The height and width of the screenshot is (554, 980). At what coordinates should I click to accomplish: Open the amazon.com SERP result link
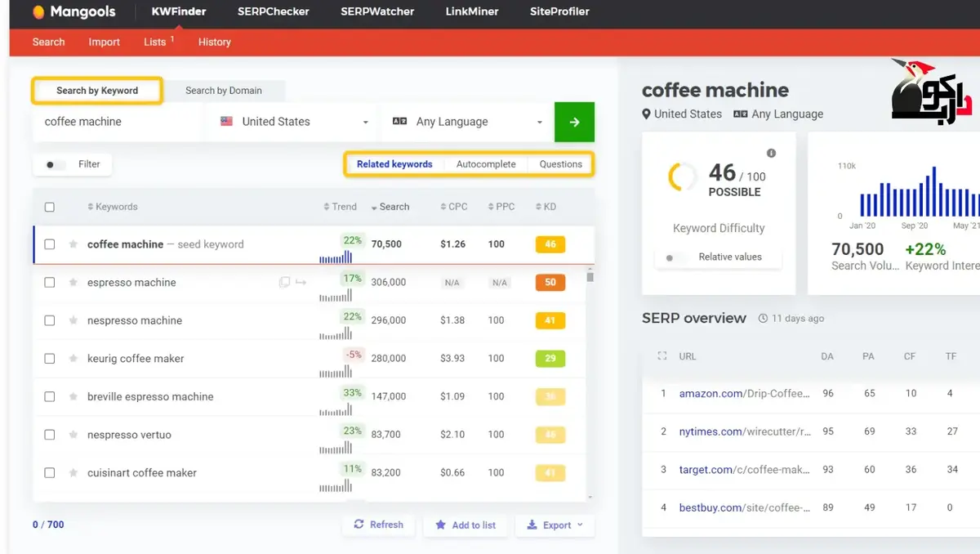pyautogui.click(x=744, y=394)
